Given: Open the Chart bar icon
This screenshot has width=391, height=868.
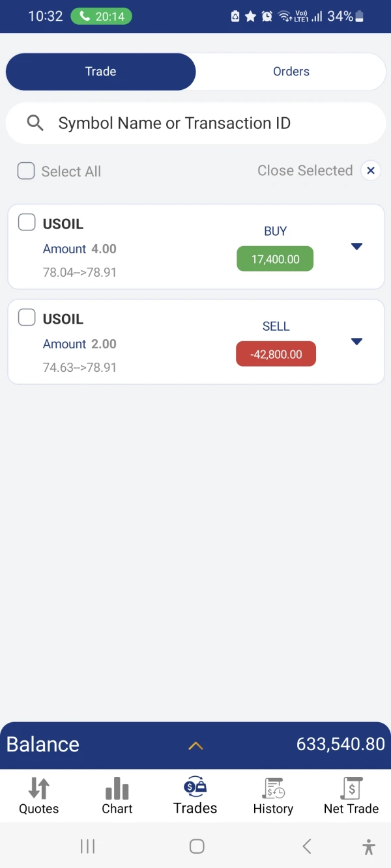Looking at the screenshot, I should click(117, 789).
